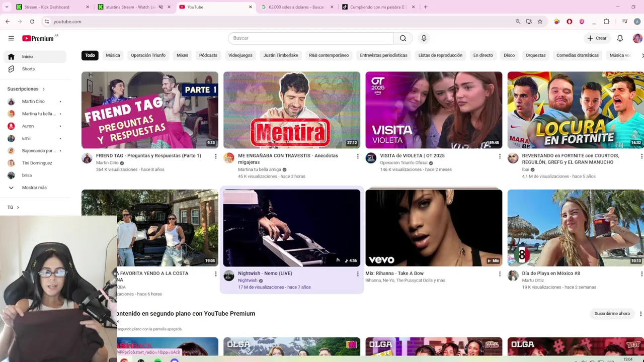Select the En directo chip
Image resolution: width=644 pixels, height=362 pixels.
coord(483,55)
